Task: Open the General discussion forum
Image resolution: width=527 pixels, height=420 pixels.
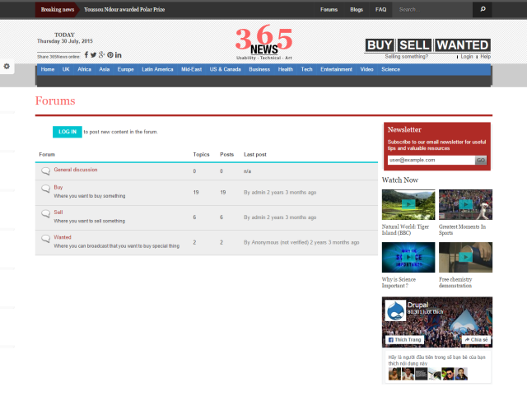Action: tap(75, 170)
